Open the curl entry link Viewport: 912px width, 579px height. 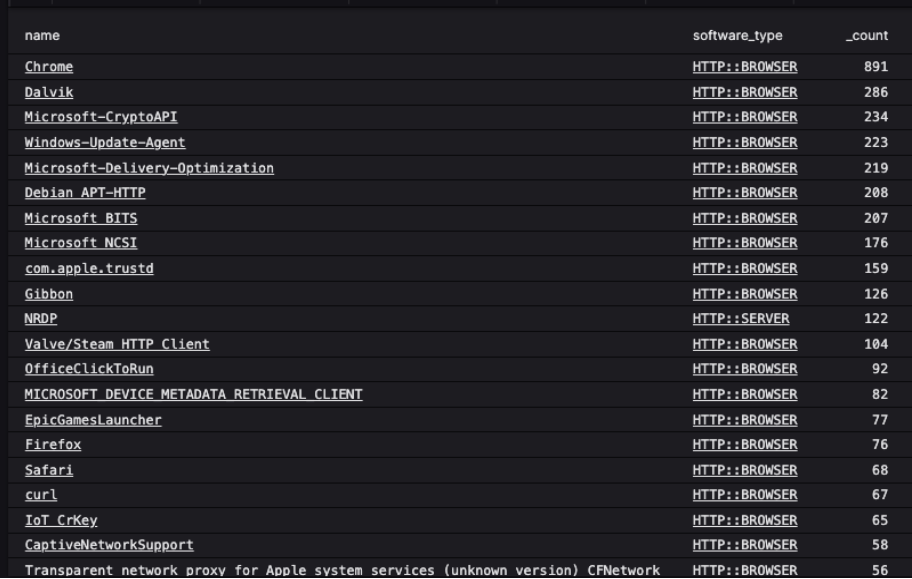41,496
